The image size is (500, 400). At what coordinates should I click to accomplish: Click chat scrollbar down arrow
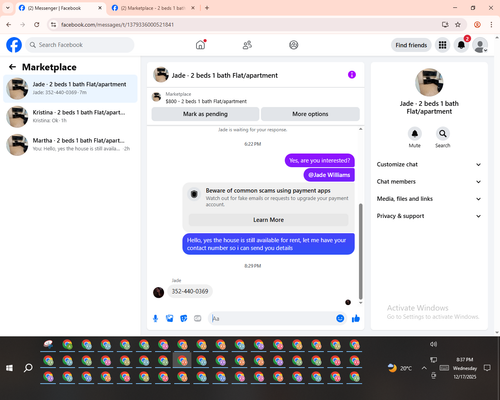360,303
